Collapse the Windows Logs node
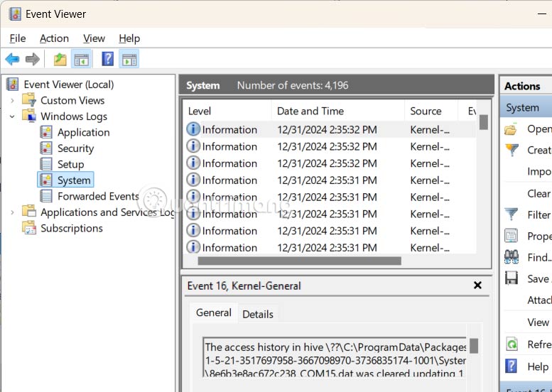552x392 pixels. (x=12, y=116)
